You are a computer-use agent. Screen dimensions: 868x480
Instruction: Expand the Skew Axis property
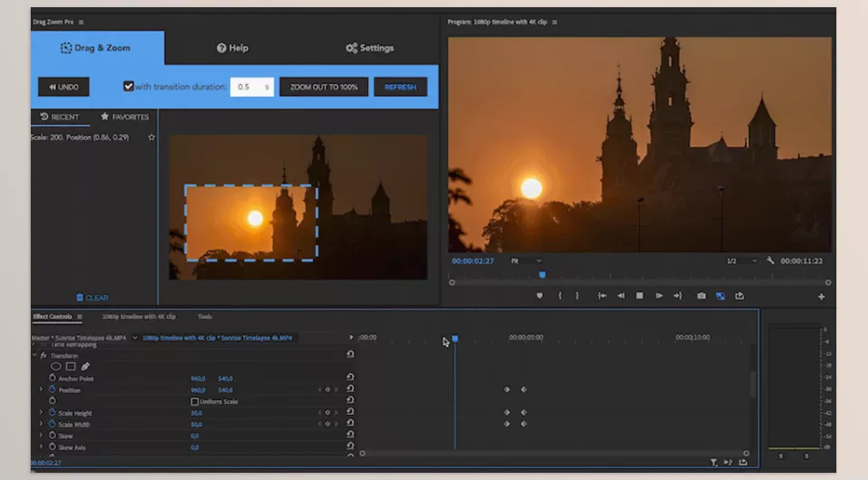pyautogui.click(x=41, y=447)
